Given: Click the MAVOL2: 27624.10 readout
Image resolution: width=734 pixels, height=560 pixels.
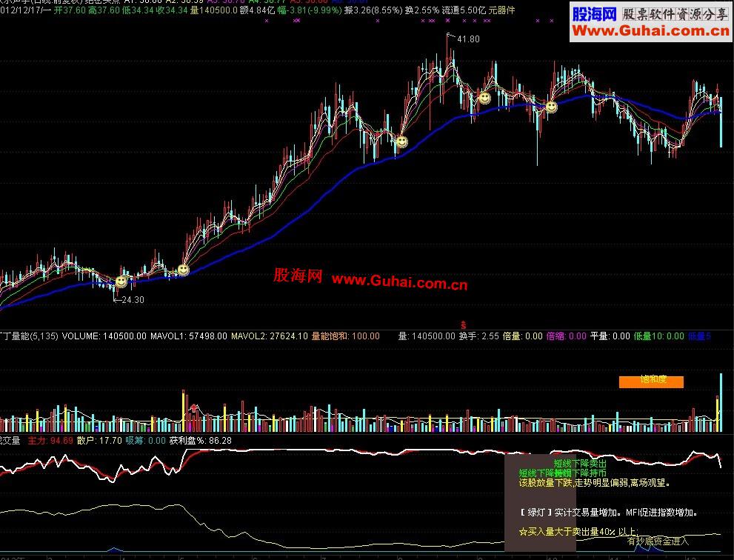Looking at the screenshot, I should [270, 336].
